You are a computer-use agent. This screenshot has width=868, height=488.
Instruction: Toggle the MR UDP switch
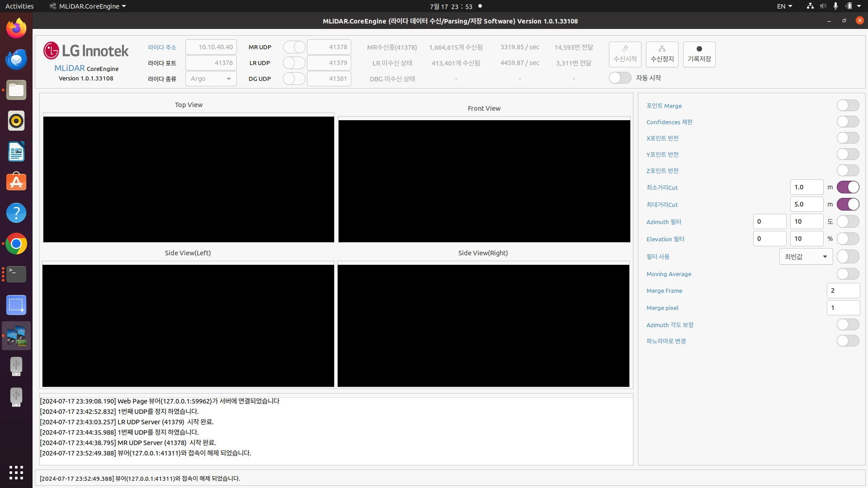pos(294,47)
